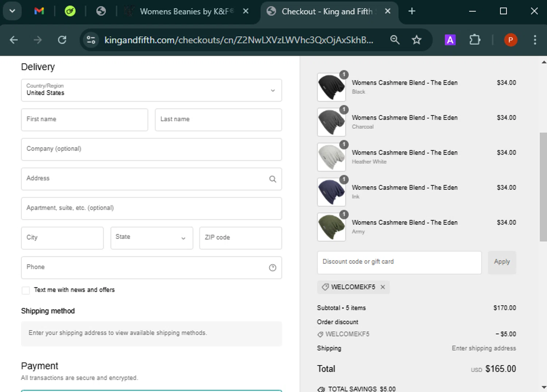The width and height of the screenshot is (547, 392).
Task: View site information icon in address bar
Action: coord(91,40)
